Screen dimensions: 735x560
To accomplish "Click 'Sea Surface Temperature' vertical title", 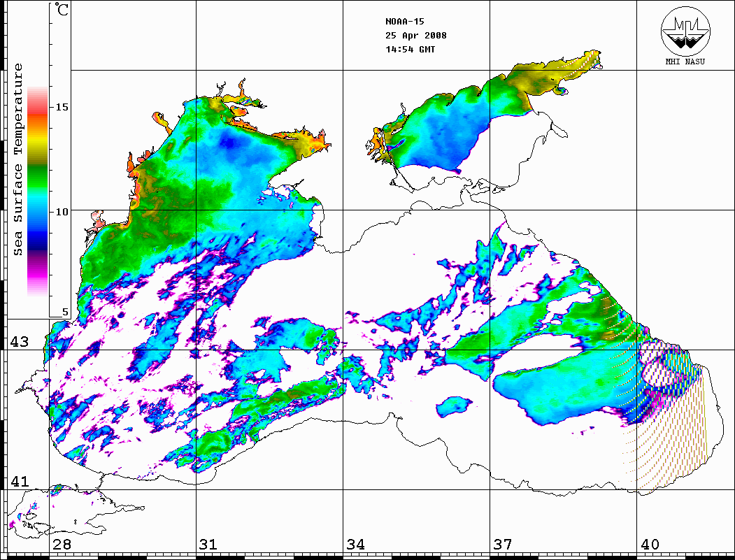I will click(x=17, y=159).
